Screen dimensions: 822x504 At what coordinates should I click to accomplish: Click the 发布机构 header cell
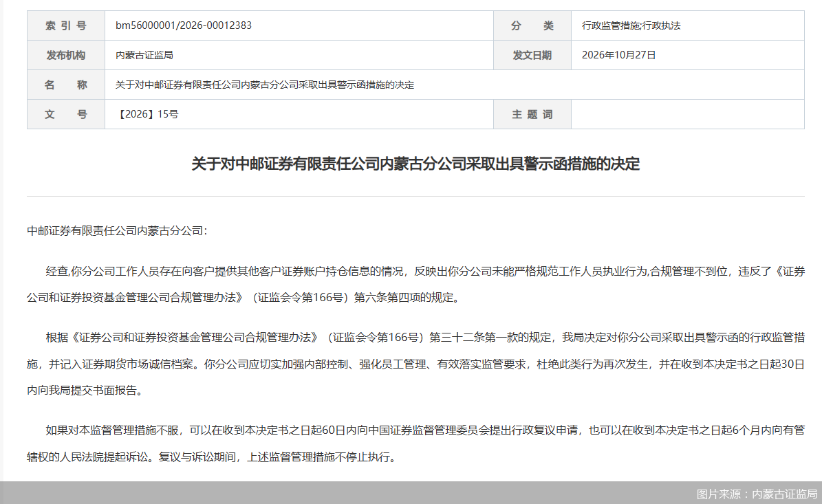[66, 55]
